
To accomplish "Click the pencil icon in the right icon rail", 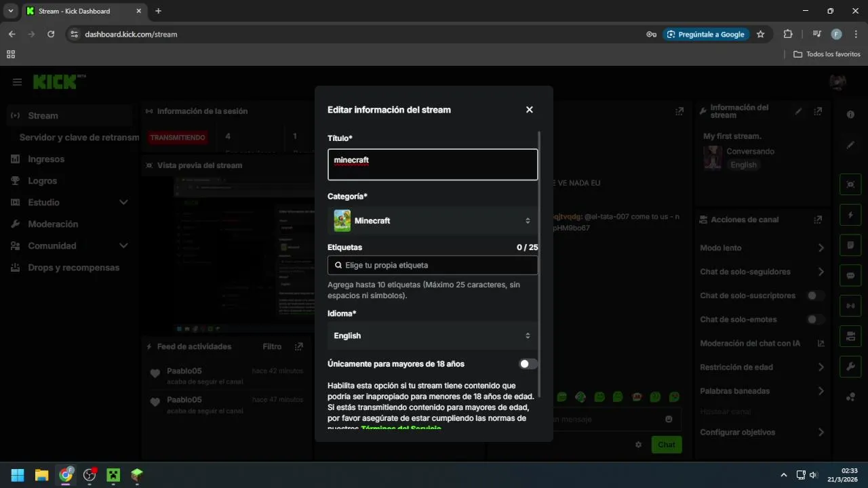I will click(850, 145).
